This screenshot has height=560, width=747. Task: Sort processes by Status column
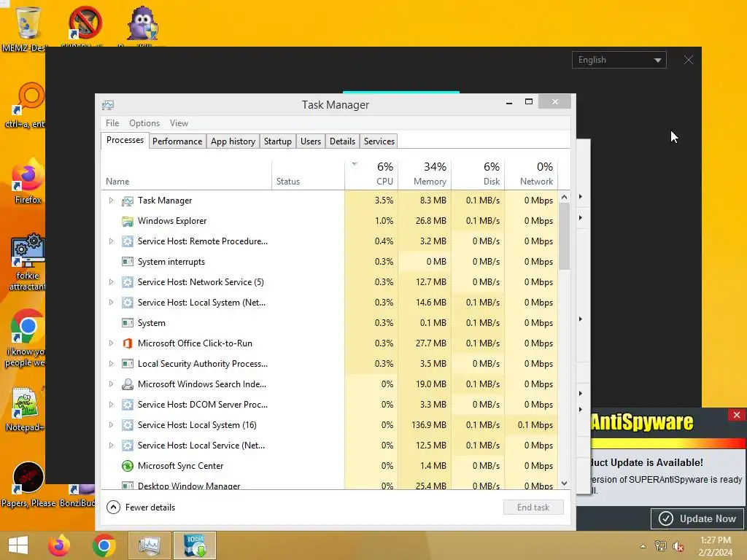click(x=309, y=174)
